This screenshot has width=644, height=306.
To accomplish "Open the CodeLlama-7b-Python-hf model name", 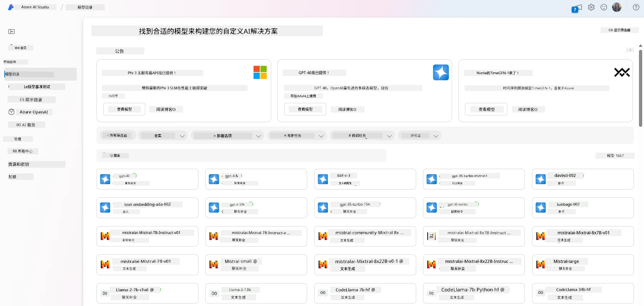I will coord(473,290).
